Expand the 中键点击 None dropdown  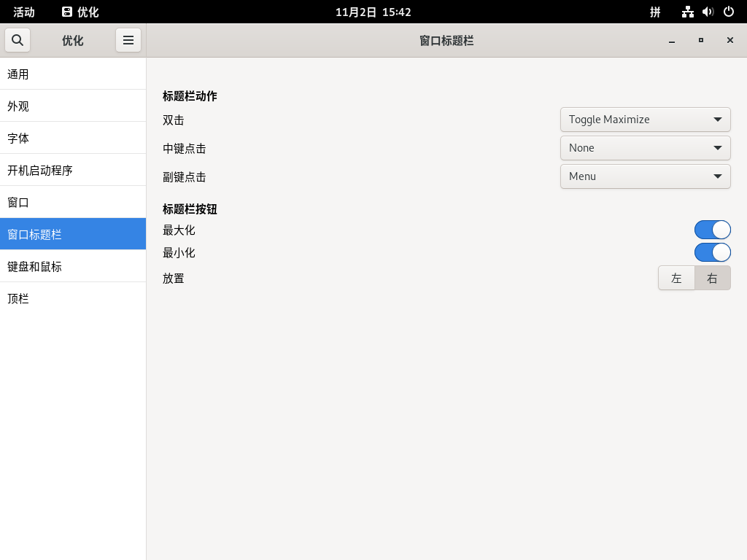click(x=645, y=148)
